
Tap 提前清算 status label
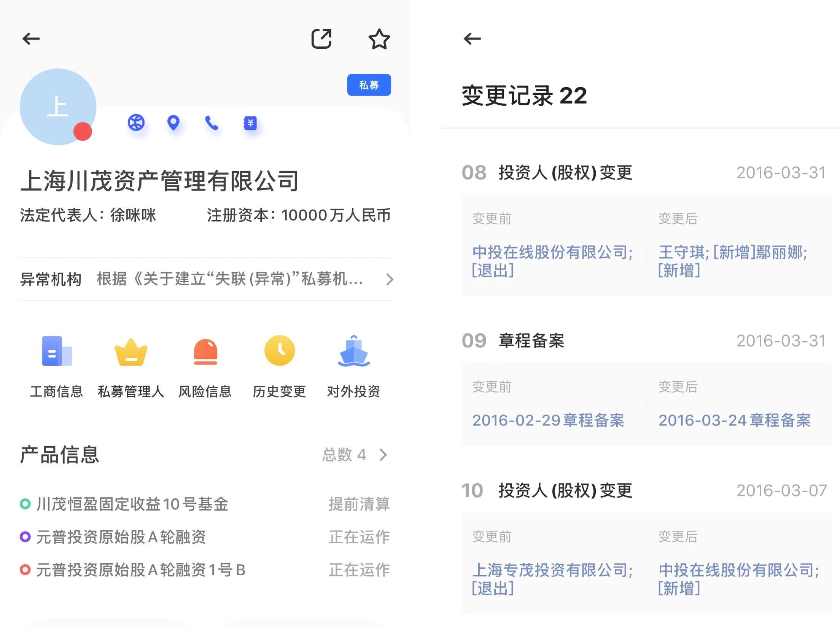[x=359, y=504]
